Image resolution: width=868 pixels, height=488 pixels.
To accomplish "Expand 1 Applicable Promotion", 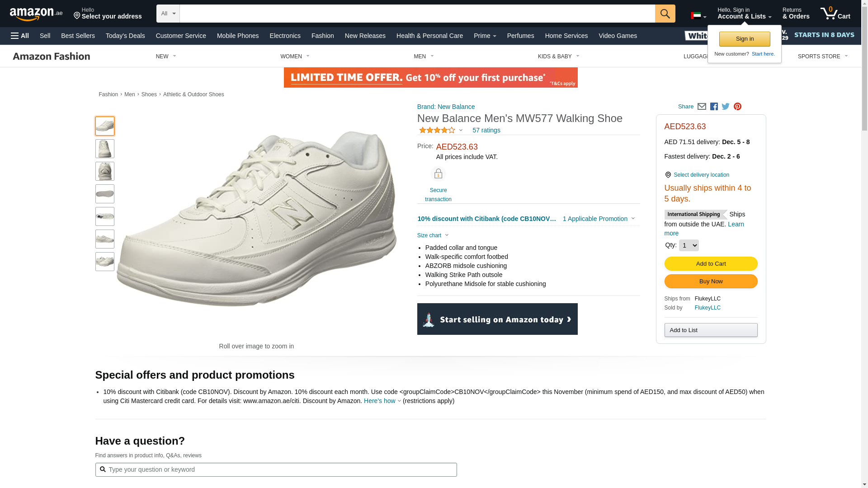I will click(599, 219).
